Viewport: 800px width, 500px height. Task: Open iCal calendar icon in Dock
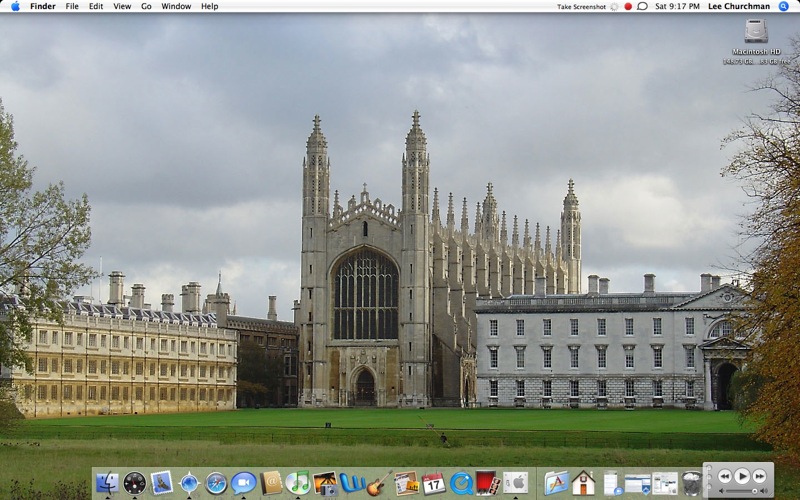point(433,484)
